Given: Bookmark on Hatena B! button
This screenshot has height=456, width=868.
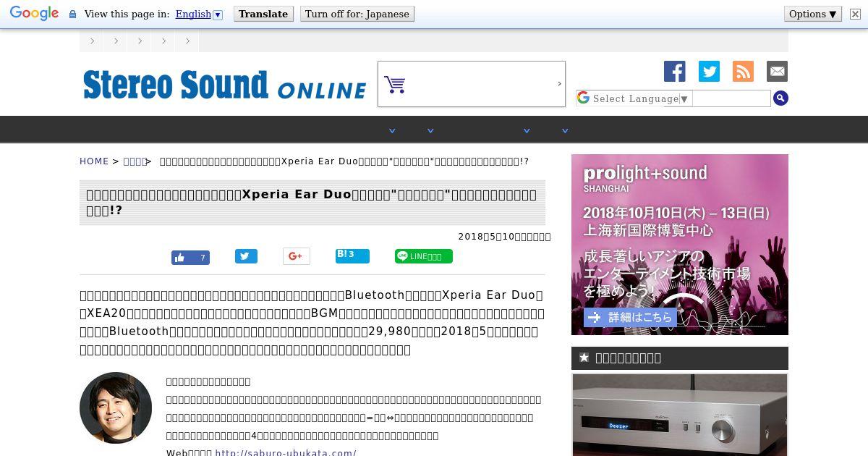Looking at the screenshot, I should (352, 256).
